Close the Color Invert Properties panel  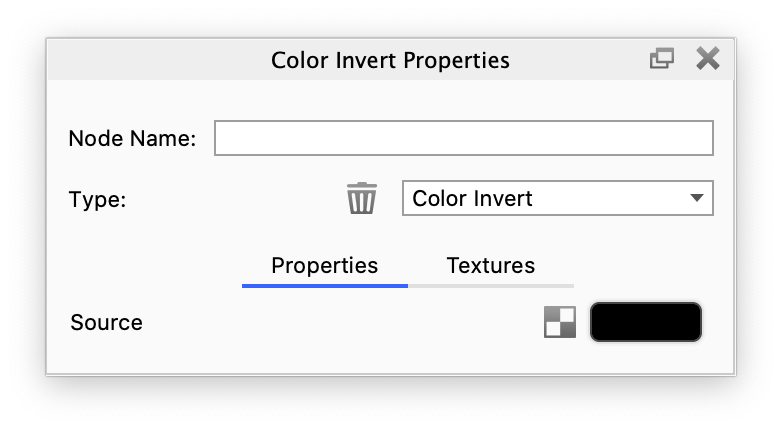click(x=708, y=60)
